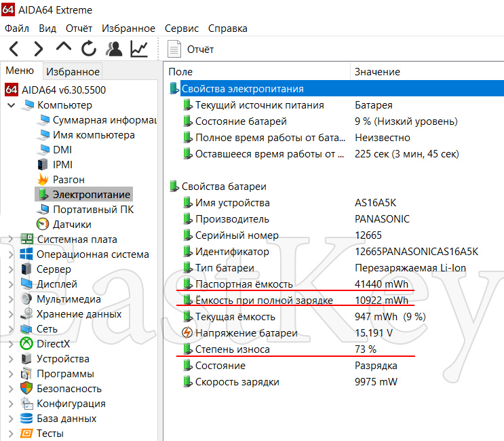Select the Электропитание tree item
Viewport: 504px width, 441px height.
click(x=92, y=195)
